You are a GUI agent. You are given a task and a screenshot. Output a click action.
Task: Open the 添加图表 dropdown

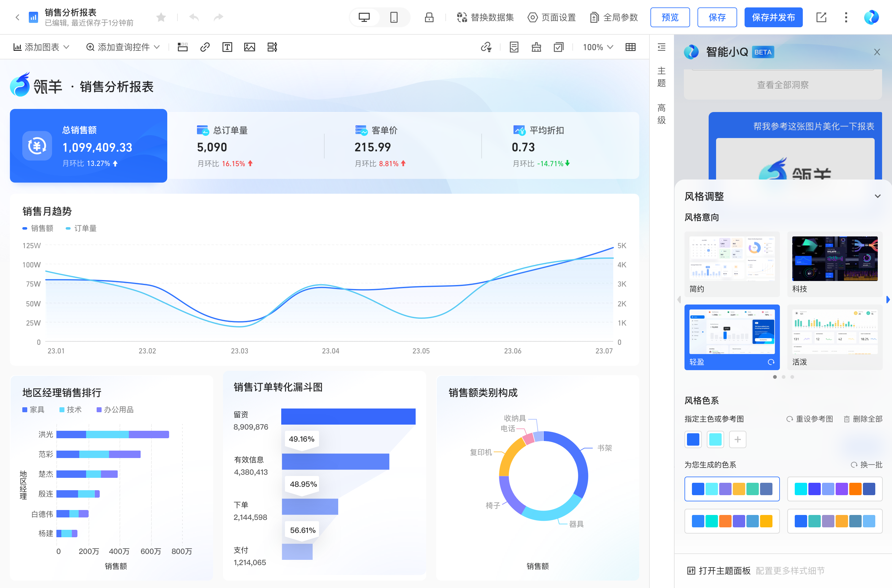pyautogui.click(x=41, y=47)
